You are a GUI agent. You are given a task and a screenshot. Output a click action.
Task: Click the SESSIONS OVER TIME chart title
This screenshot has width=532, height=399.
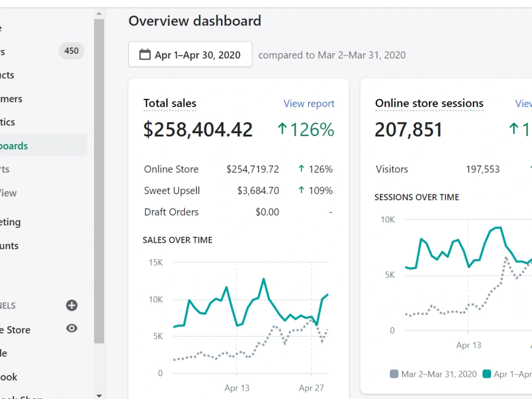417,197
